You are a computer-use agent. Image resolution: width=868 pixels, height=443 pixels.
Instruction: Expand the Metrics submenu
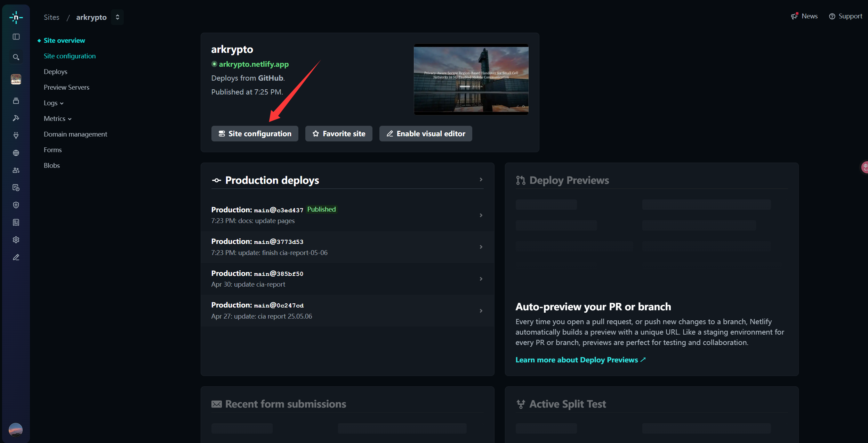57,118
